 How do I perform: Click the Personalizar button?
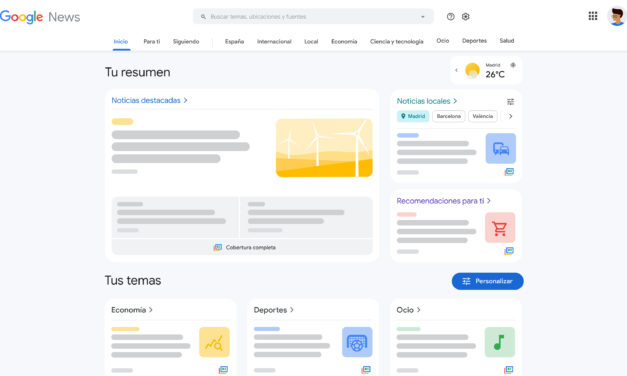point(487,281)
